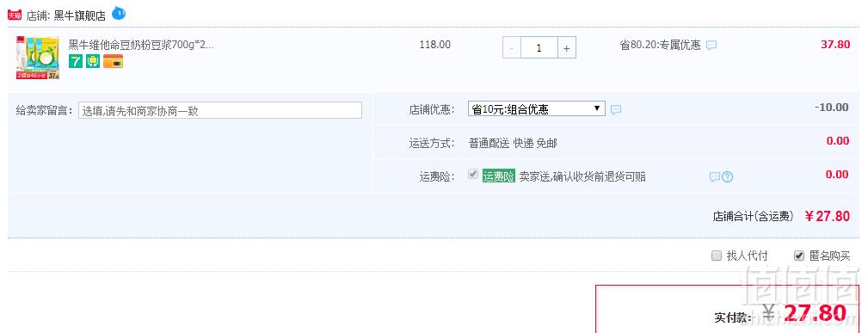Click the 实付款 final payment amount 27.80

pyautogui.click(x=815, y=313)
